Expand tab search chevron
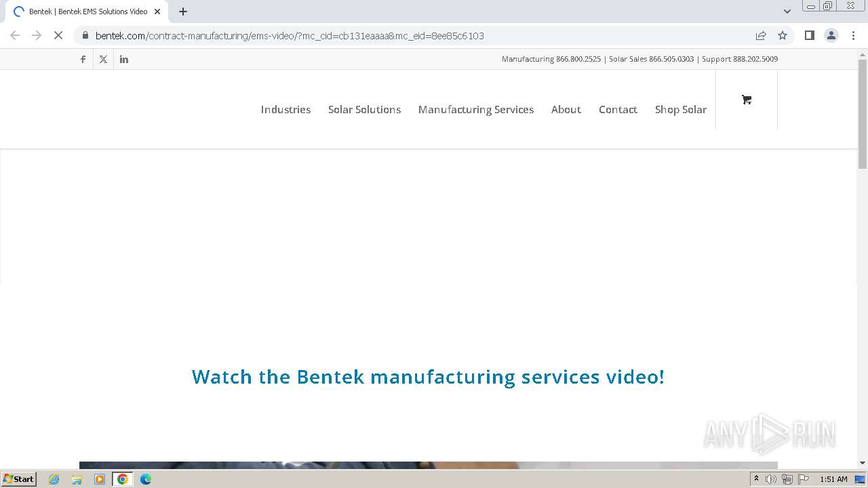Viewport: 868px width, 488px height. (x=787, y=12)
